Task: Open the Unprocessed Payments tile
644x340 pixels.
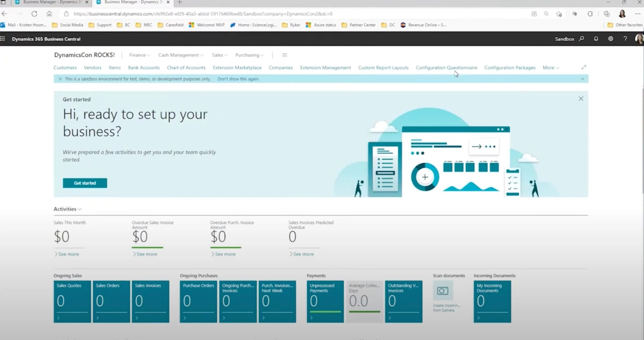Action: (325, 301)
